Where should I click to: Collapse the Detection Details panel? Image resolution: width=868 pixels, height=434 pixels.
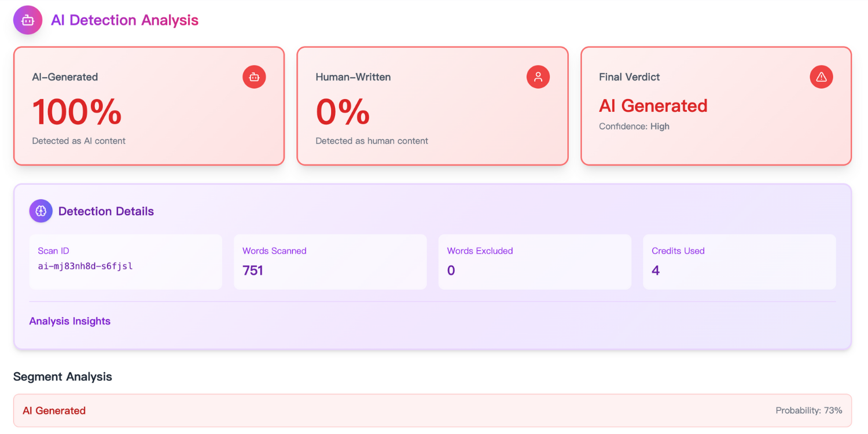(106, 211)
